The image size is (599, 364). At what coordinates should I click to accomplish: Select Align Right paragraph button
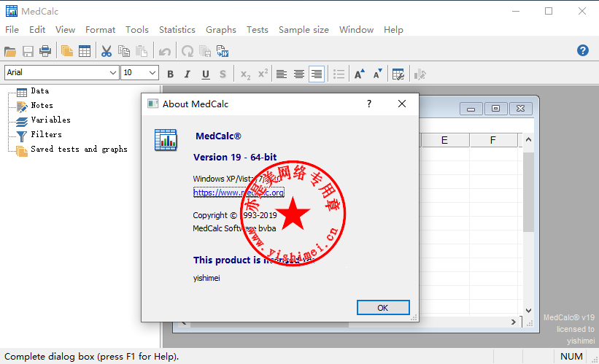click(x=317, y=74)
